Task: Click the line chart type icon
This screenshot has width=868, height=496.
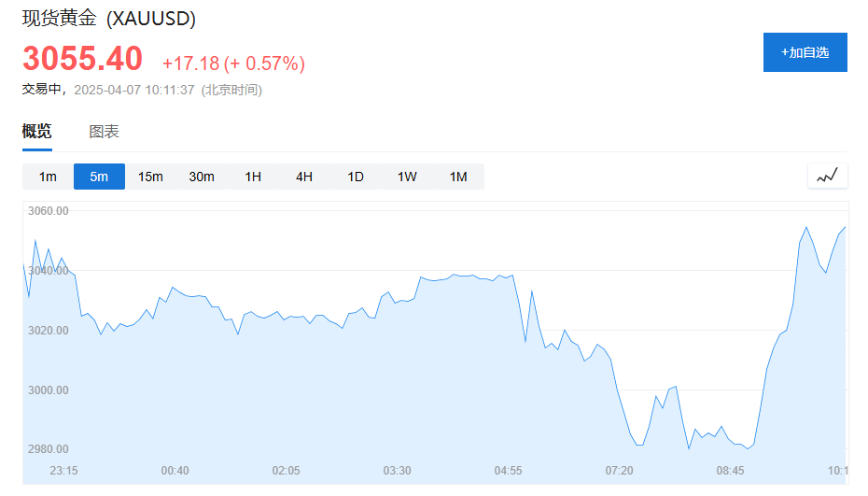Action: pos(828,177)
